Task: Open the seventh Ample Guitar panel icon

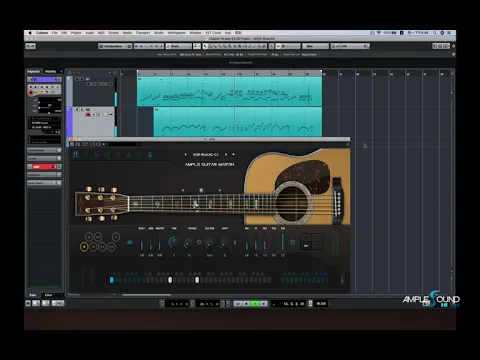Action: [x=139, y=155]
